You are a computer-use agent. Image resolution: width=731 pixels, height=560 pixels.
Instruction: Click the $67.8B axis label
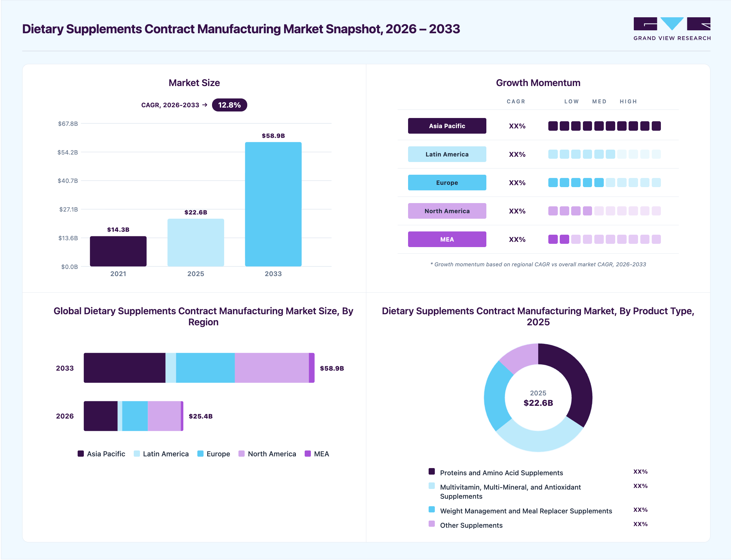[68, 124]
